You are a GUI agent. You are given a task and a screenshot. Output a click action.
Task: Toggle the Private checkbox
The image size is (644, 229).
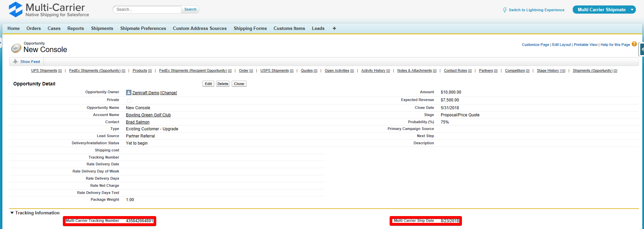pyautogui.click(x=129, y=100)
